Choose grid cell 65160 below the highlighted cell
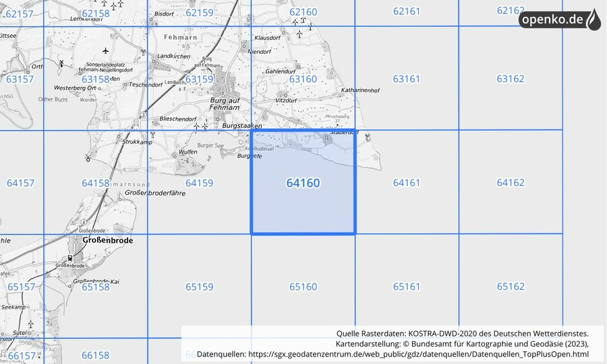 click(x=303, y=286)
